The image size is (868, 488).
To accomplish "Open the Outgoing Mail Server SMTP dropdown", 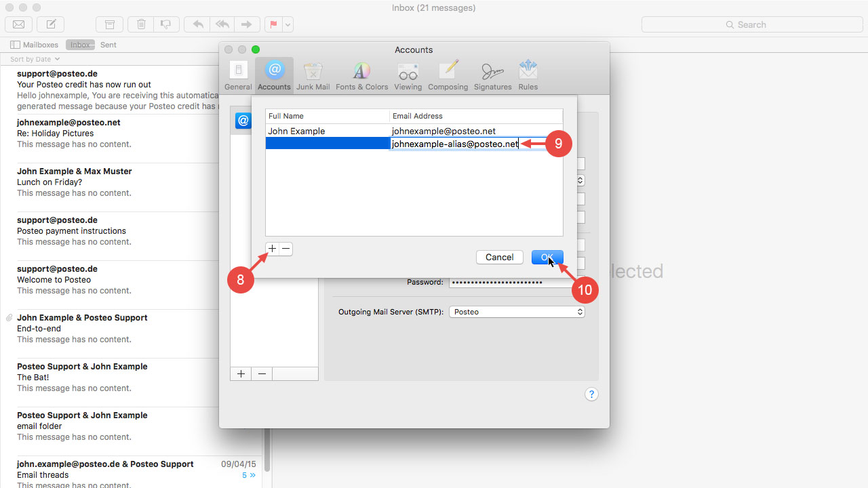I will point(517,312).
